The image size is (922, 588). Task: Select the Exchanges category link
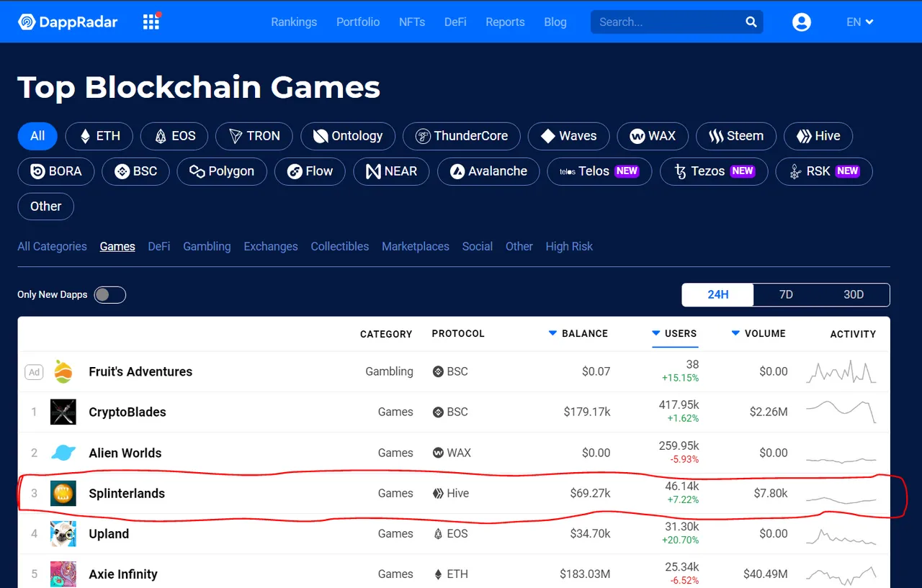coord(271,246)
